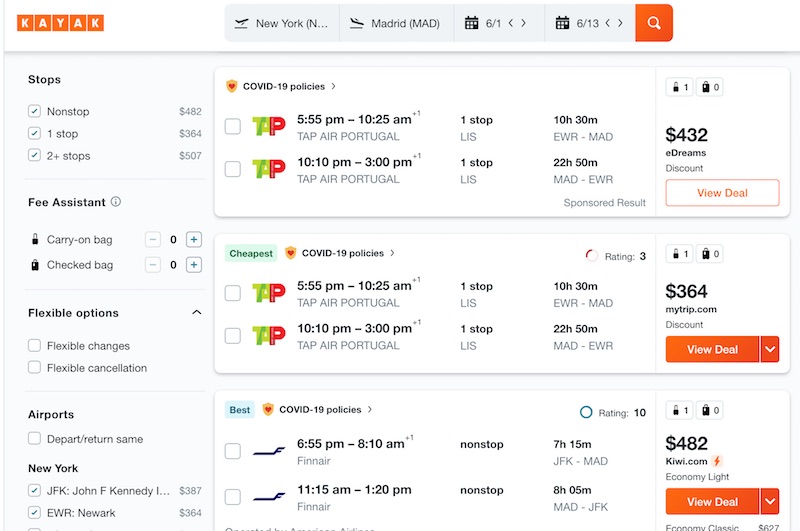800x531 pixels.
Task: Click View Deal for $364 mytrip.com
Action: click(x=712, y=350)
